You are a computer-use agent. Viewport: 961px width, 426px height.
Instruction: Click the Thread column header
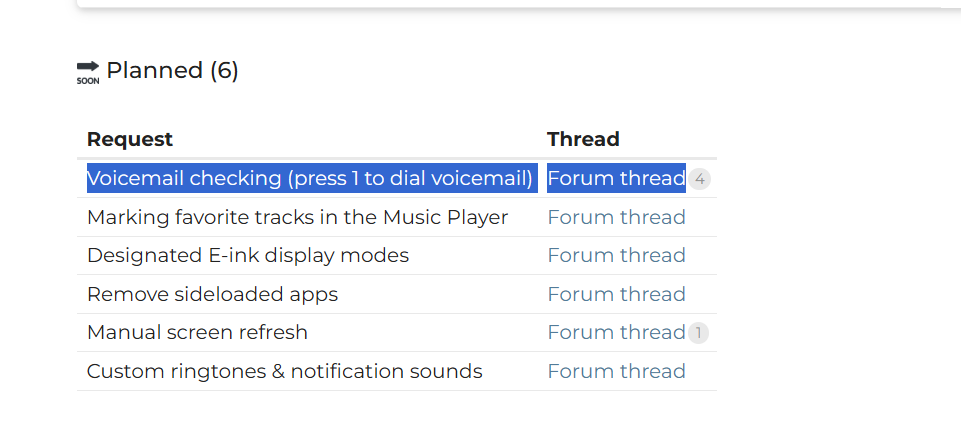583,140
